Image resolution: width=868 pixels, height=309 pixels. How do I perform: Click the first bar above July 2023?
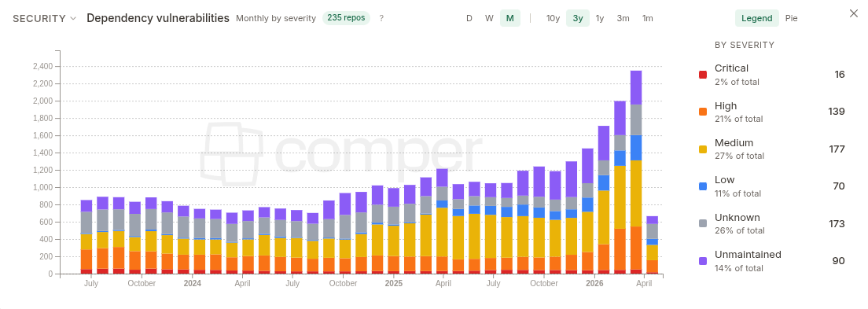[86, 237]
